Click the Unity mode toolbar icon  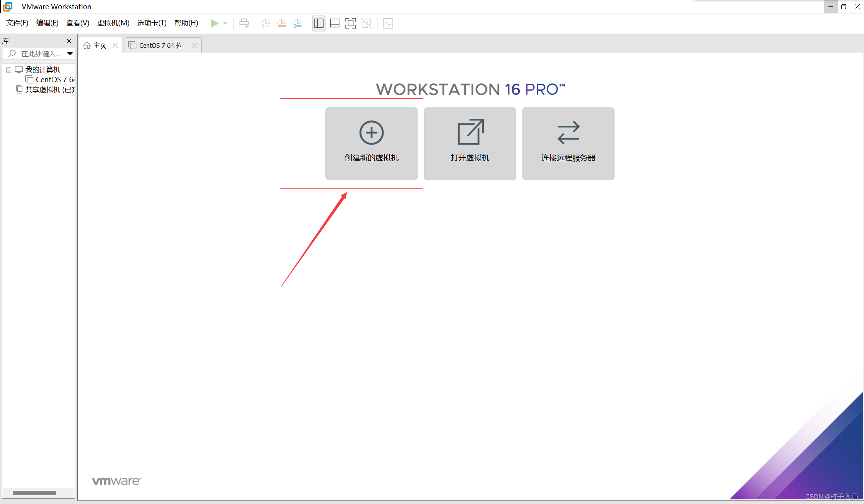(367, 23)
